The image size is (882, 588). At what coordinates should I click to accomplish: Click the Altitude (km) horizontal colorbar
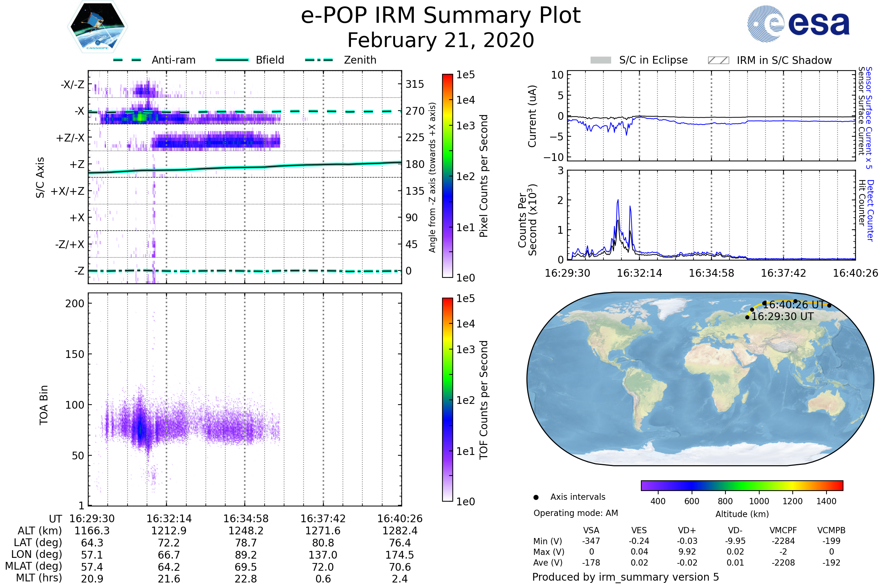[742, 485]
